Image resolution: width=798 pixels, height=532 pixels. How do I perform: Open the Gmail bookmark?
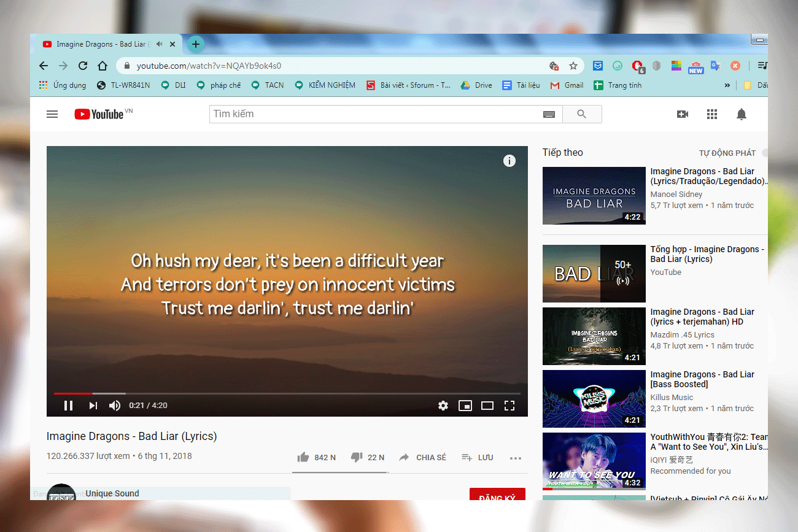pos(567,85)
